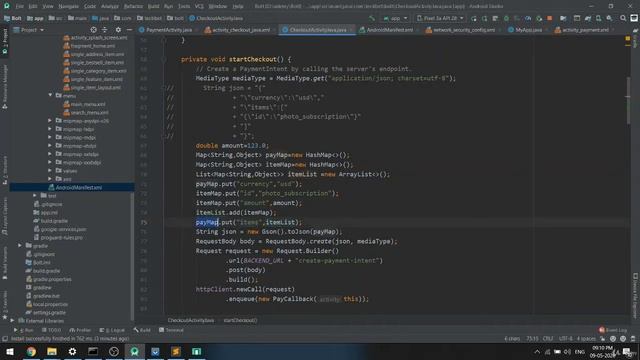Switch to the network_security_config.xml tab
This screenshot has height=360, width=640.
[463, 30]
